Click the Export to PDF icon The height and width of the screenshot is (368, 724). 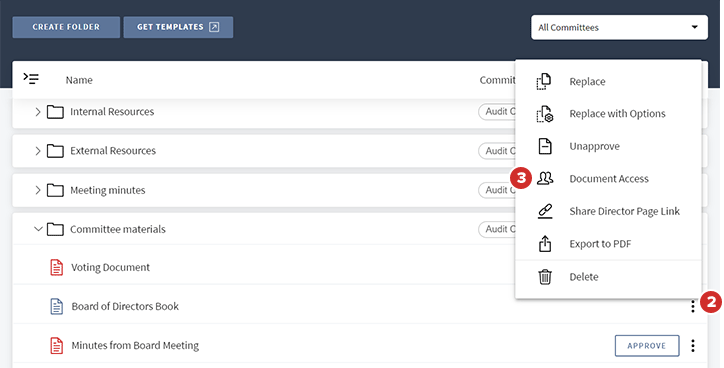pos(545,243)
